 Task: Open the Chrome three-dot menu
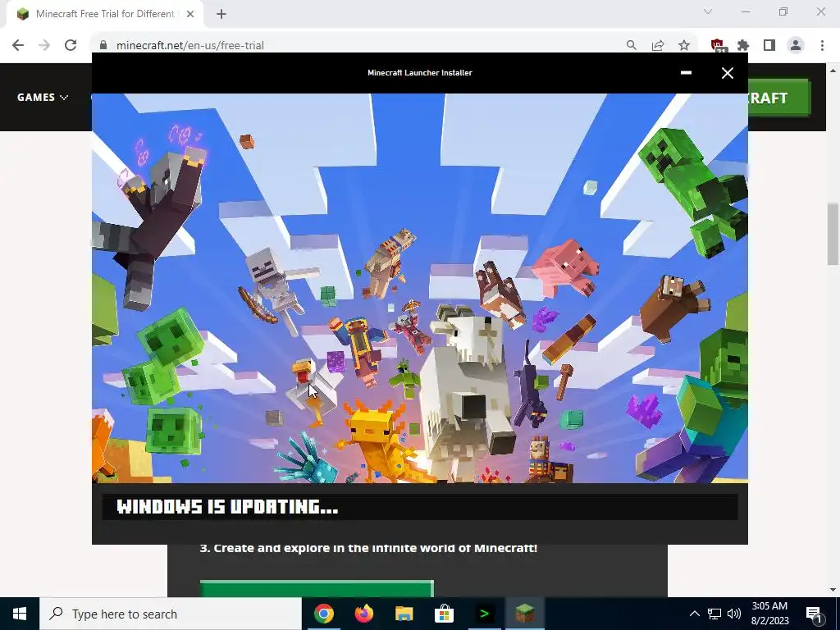click(x=822, y=46)
